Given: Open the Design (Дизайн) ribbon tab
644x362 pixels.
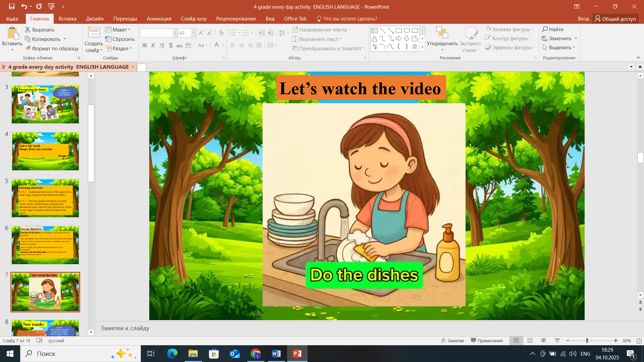Looking at the screenshot, I should click(x=95, y=19).
